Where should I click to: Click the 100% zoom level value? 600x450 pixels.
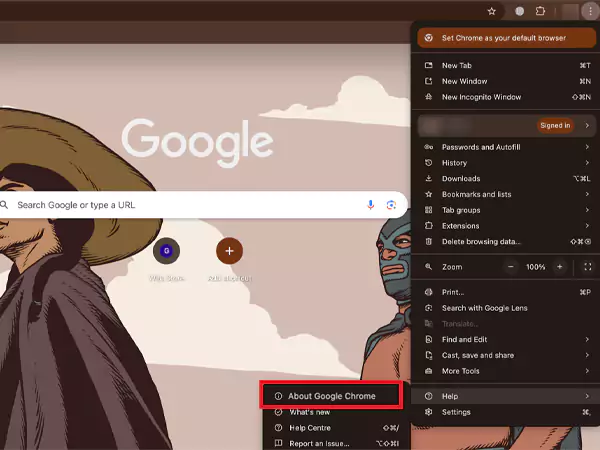click(x=535, y=267)
